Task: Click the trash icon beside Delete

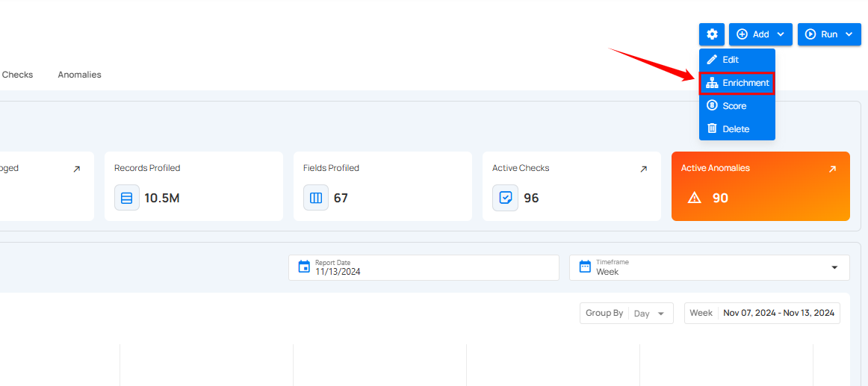Action: coord(713,129)
